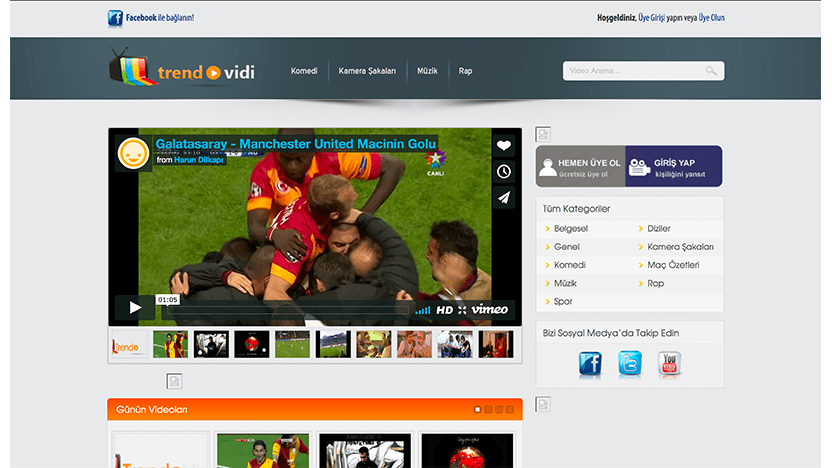Click the heart like icon on video
832x468 pixels.
tap(504, 145)
